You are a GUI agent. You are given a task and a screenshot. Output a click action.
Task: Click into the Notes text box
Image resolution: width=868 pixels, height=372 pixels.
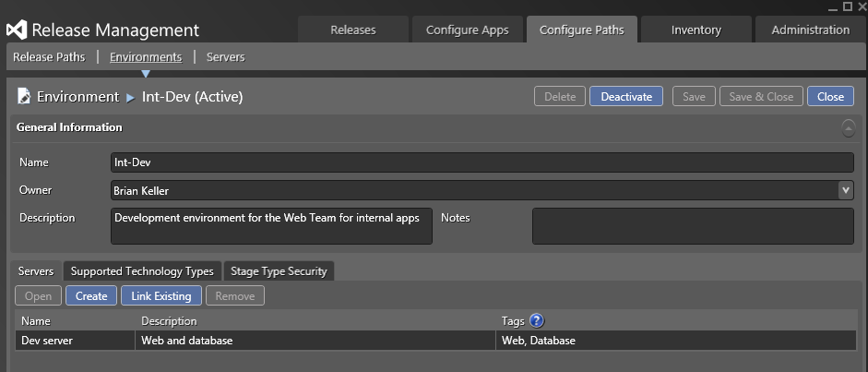point(692,226)
